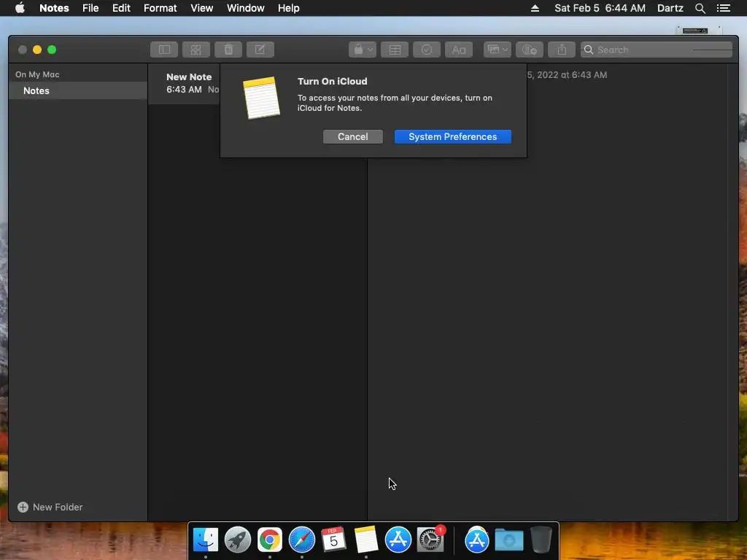Click the note date header text
Viewport: 747px width, 560px height.
[x=567, y=75]
